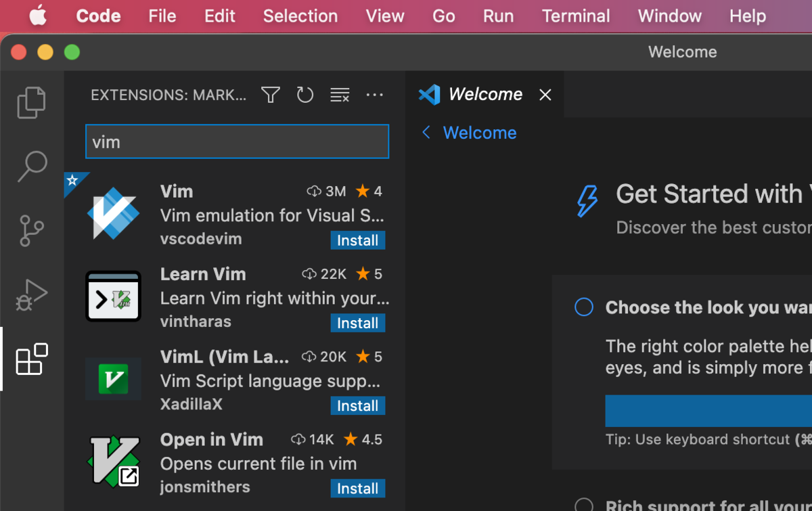The width and height of the screenshot is (812, 511).
Task: Open the extensions filter icon
Action: (270, 95)
